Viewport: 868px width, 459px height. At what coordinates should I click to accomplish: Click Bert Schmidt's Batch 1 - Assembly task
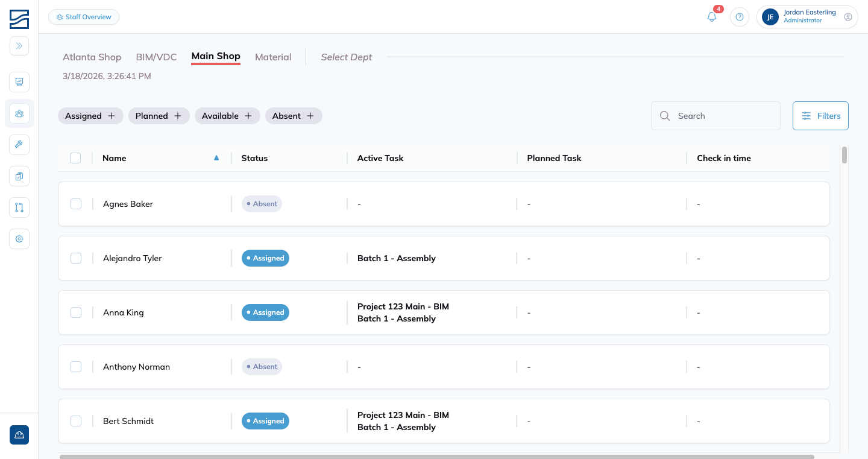click(x=397, y=427)
